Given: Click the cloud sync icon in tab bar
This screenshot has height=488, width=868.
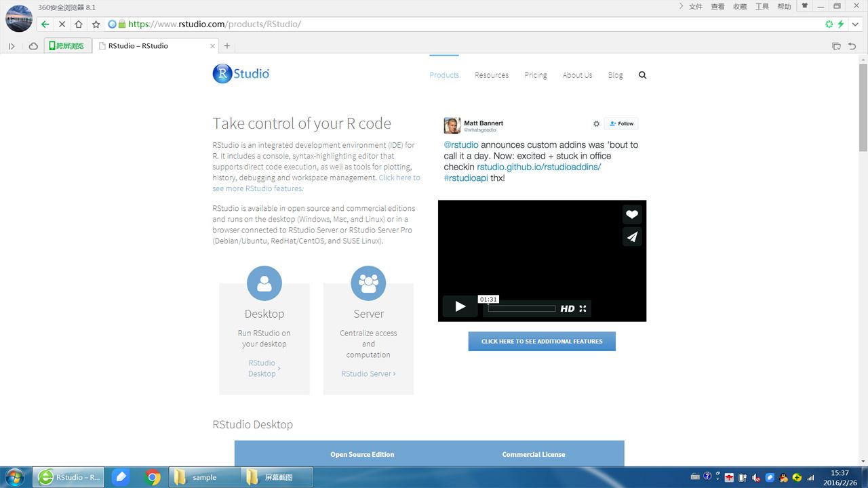Looking at the screenshot, I should pos(33,46).
